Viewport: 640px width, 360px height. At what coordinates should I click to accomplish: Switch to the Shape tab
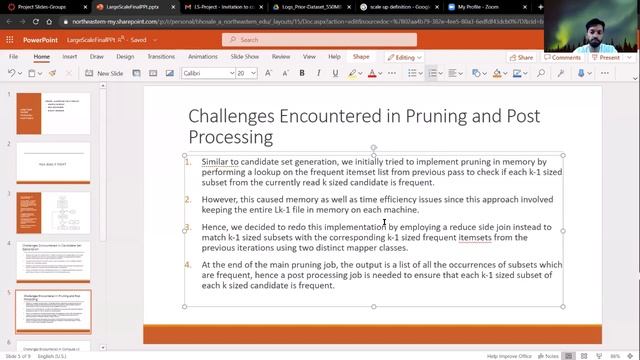tap(361, 57)
